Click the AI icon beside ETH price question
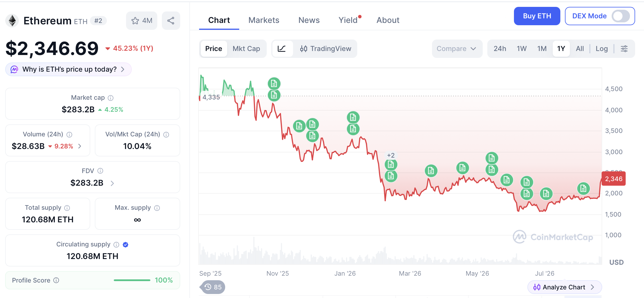The image size is (644, 298). tap(14, 69)
